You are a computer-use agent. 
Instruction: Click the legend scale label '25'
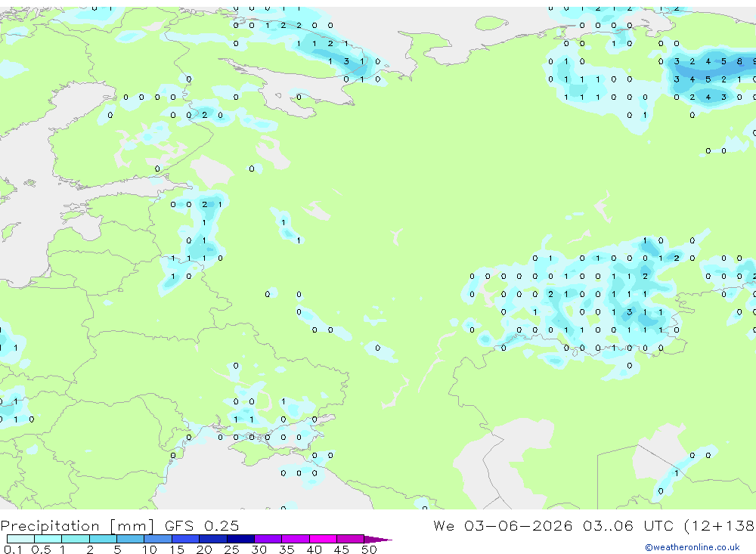tap(231, 549)
